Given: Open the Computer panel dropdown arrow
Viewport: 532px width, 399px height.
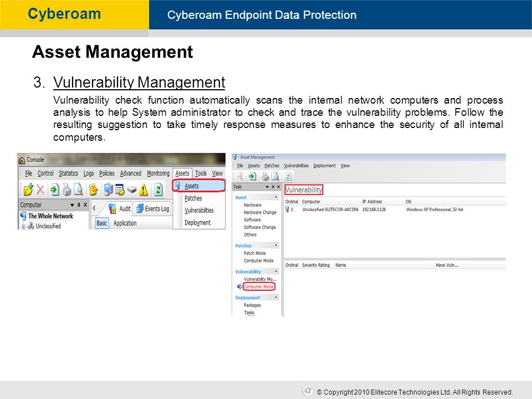Looking at the screenshot, I should click(72, 205).
